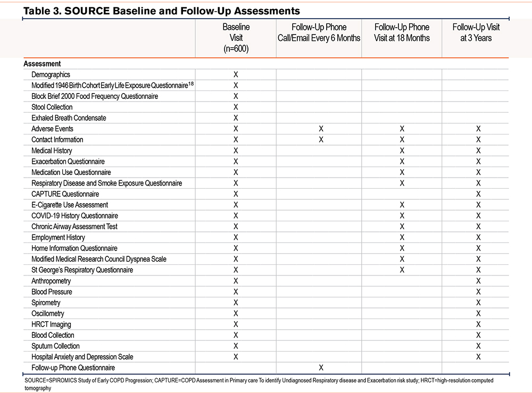This screenshot has width=532, height=393.
Task: Select the 'Baseline Visit (n=600)' column header
Action: (x=236, y=38)
